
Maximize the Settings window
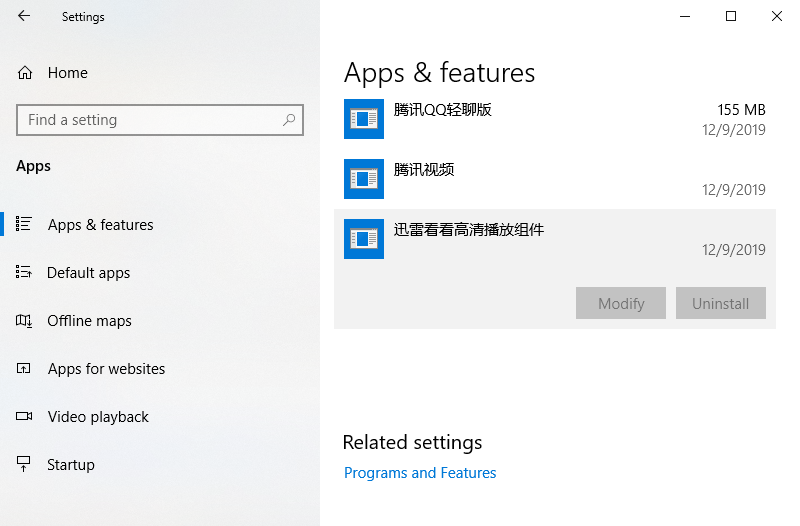pyautogui.click(x=731, y=16)
